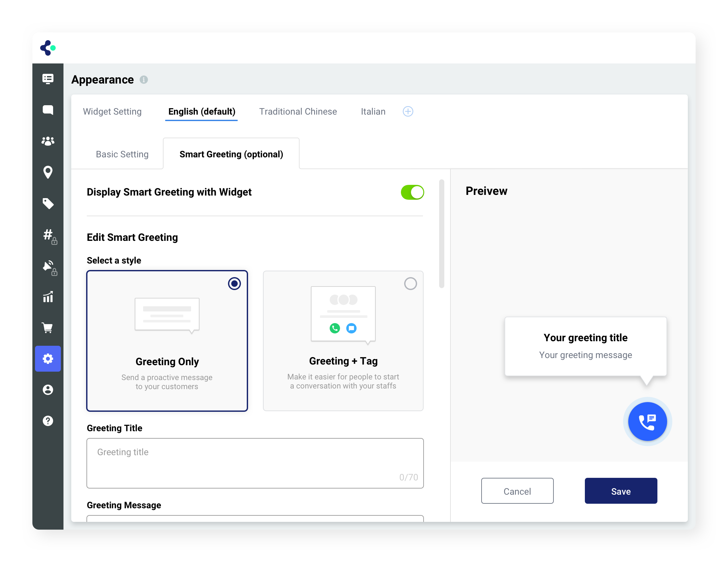Open the chat messages sidebar icon
The image size is (728, 562).
[x=48, y=110]
